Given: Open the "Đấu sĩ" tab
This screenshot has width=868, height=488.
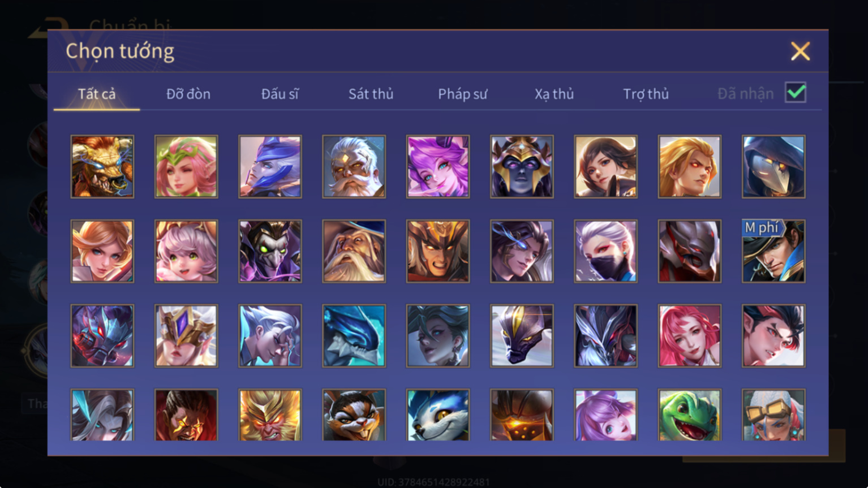Looking at the screenshot, I should [280, 94].
